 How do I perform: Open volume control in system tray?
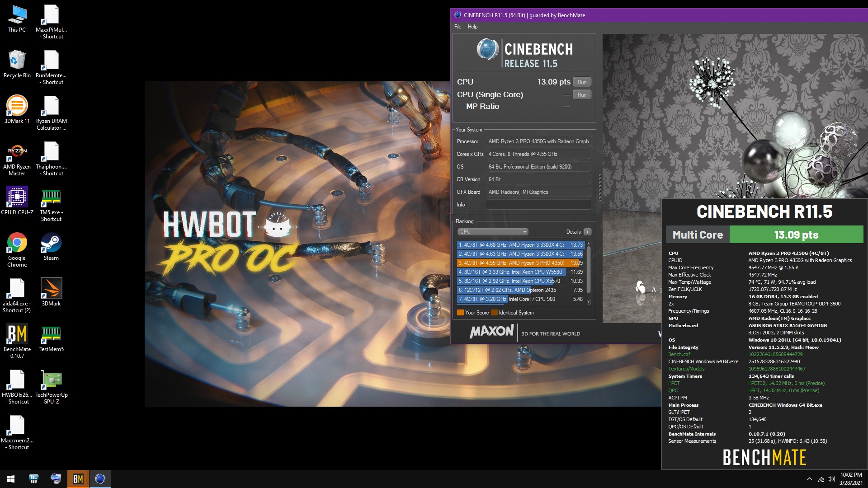tap(831, 479)
